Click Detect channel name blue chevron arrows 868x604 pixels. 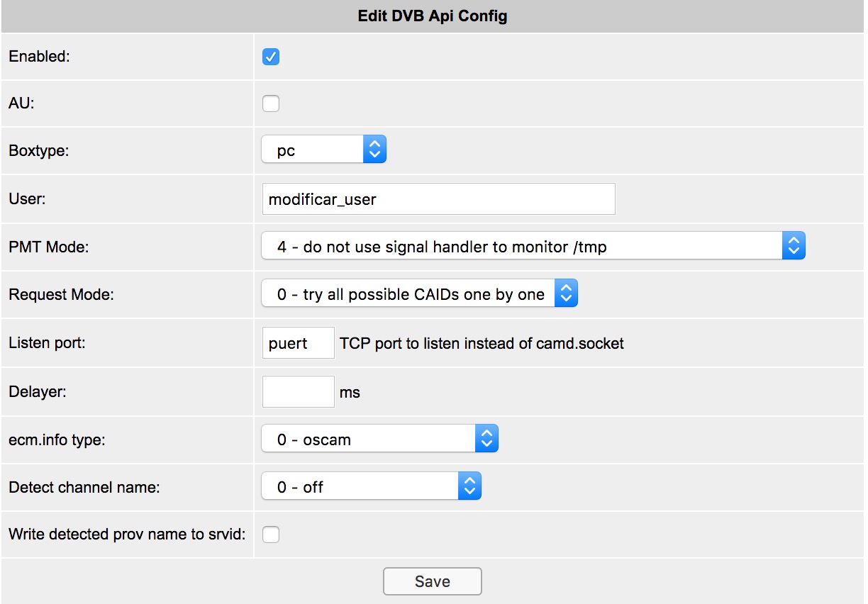point(470,486)
